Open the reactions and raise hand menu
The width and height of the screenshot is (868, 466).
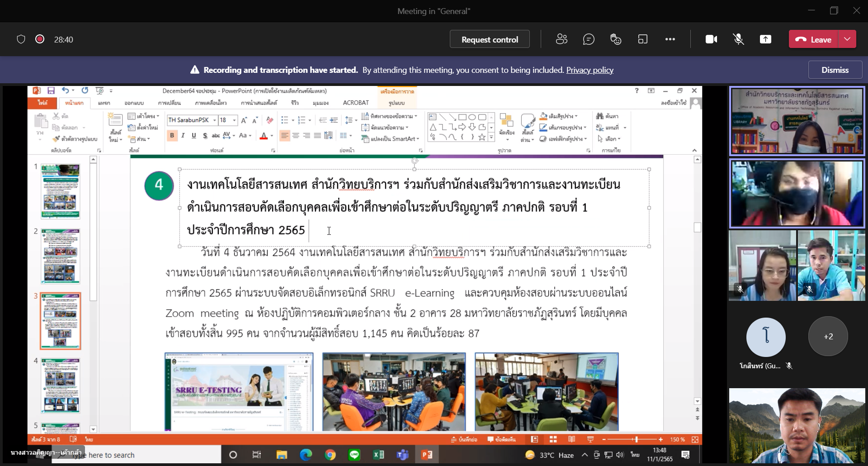(x=616, y=39)
